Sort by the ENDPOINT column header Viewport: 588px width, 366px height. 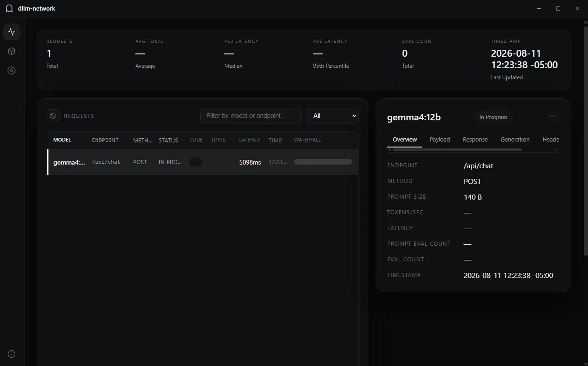(105, 140)
